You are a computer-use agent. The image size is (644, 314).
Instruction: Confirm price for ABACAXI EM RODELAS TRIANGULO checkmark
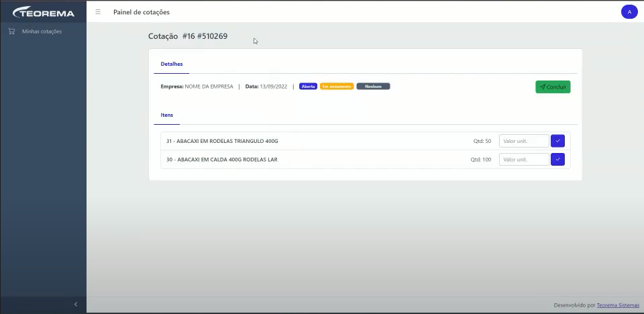tap(557, 141)
